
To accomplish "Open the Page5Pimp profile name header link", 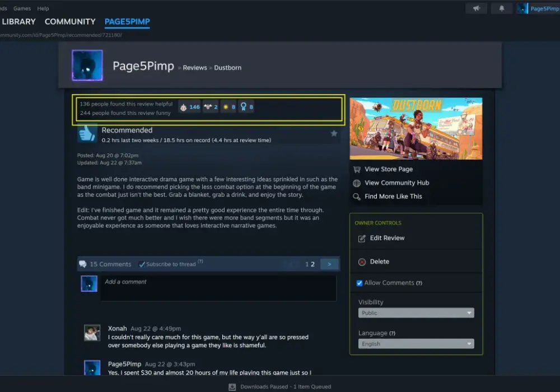I will point(143,66).
